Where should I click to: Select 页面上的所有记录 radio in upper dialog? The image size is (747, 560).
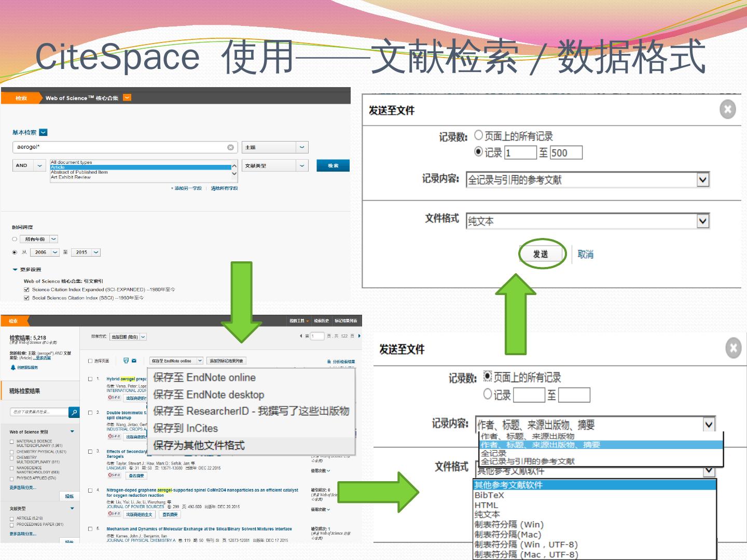[478, 135]
